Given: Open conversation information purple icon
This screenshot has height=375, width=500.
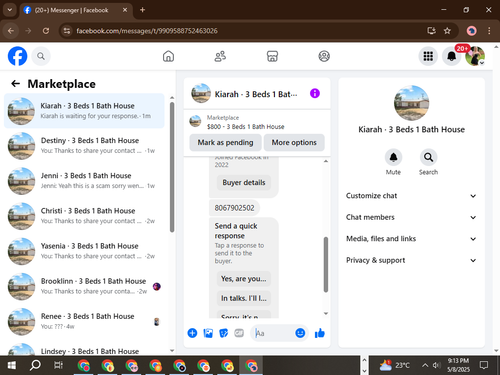Looking at the screenshot, I should (x=315, y=93).
